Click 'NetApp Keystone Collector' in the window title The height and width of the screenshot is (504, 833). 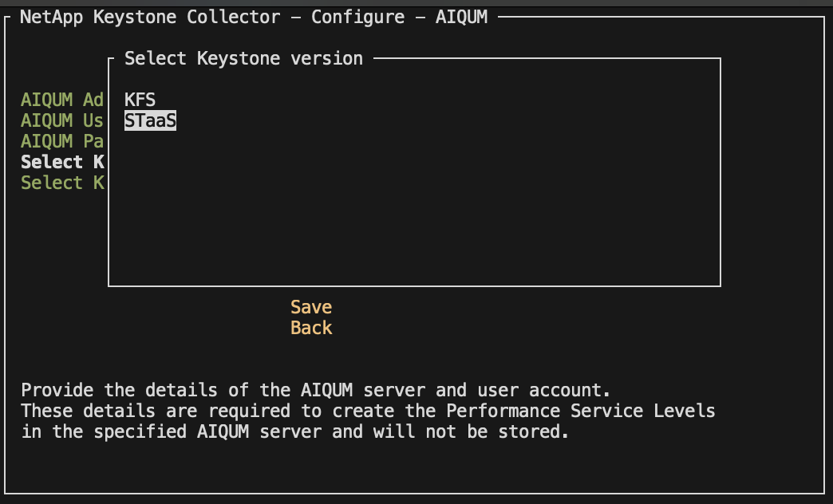(x=150, y=17)
